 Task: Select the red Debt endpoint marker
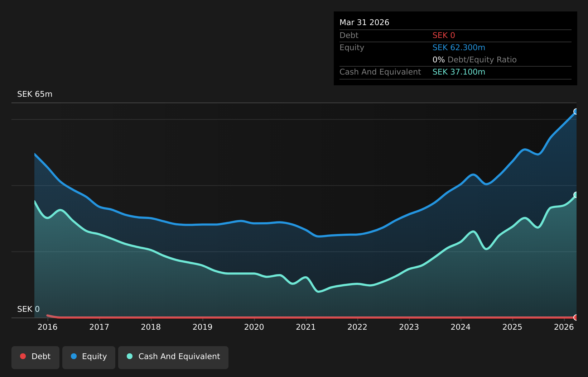point(576,317)
